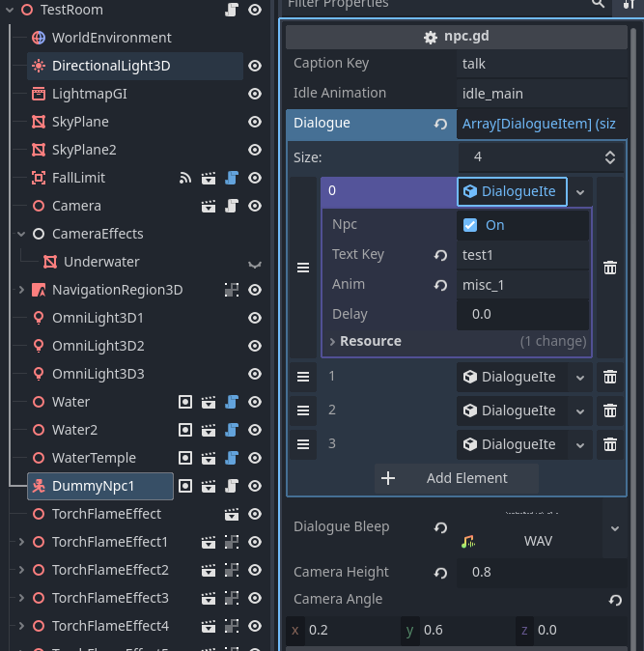The width and height of the screenshot is (644, 651).
Task: Open Dialogue Bleep resource dropdown
Action: 615,528
